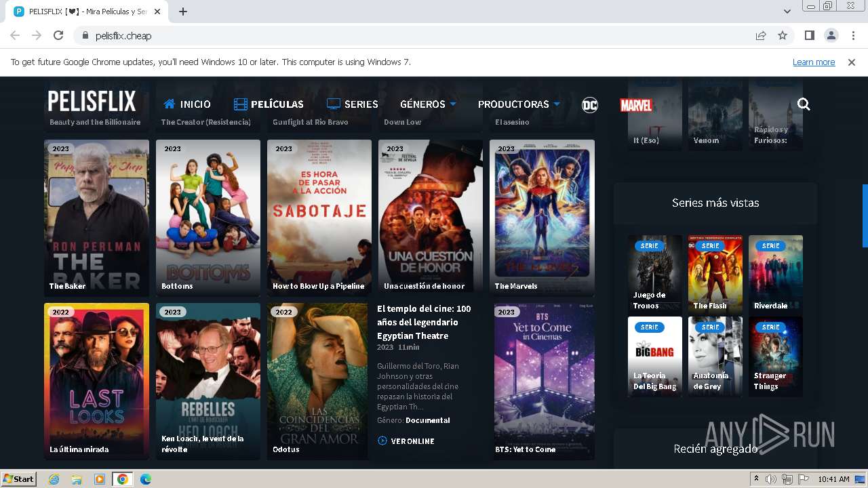Go to Inicio menu item

187,104
